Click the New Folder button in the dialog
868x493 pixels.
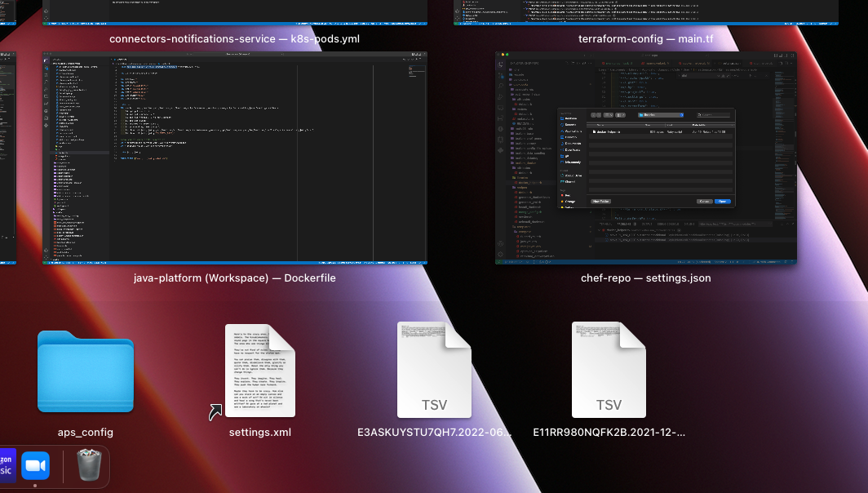click(x=601, y=202)
